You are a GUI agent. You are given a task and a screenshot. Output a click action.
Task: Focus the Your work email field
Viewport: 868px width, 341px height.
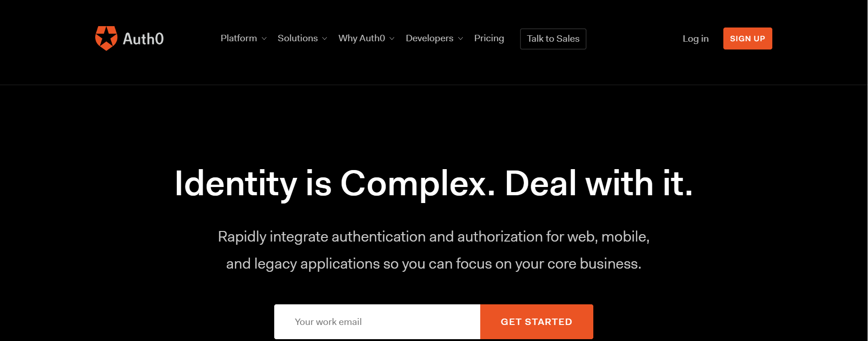click(x=377, y=322)
